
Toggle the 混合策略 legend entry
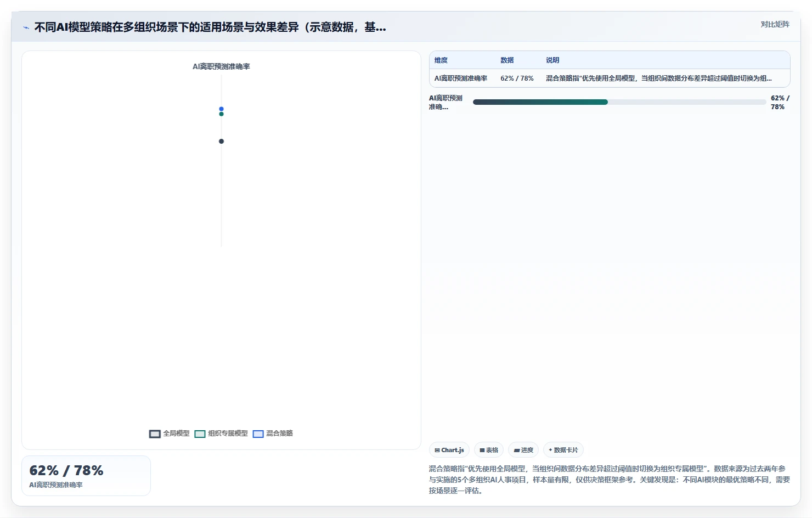pos(273,433)
